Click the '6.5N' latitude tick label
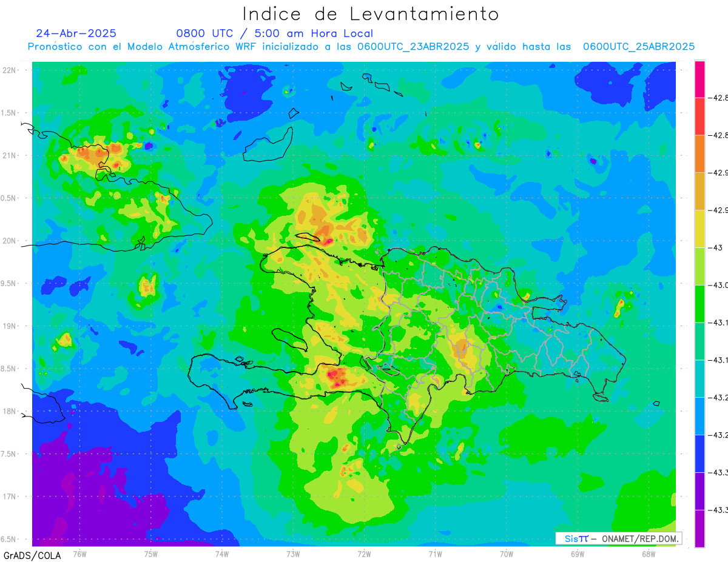This screenshot has height=562, width=728. click(9, 539)
